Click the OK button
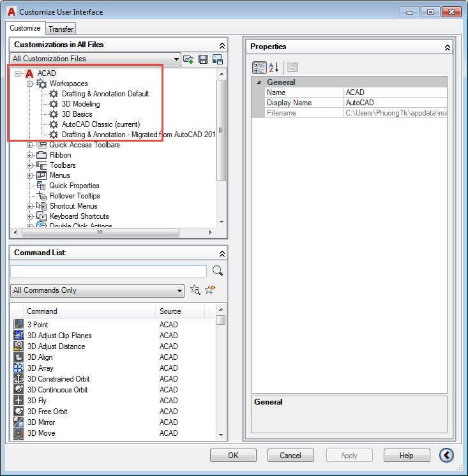This screenshot has width=468, height=476. coord(233,456)
